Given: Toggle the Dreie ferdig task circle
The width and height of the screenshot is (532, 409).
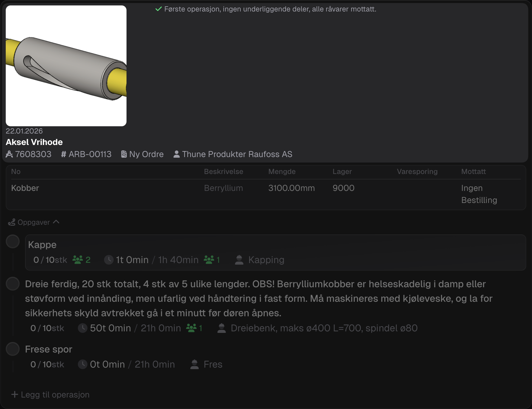Looking at the screenshot, I should point(13,284).
